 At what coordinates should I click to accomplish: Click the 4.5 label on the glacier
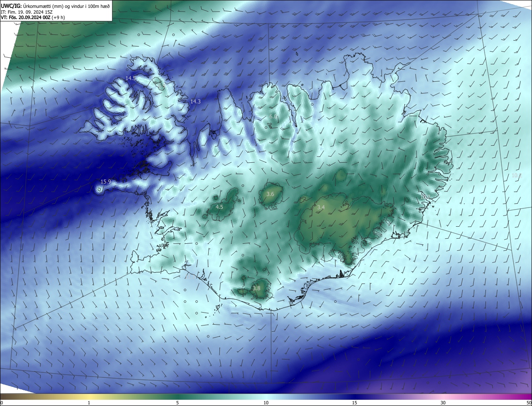219,207
